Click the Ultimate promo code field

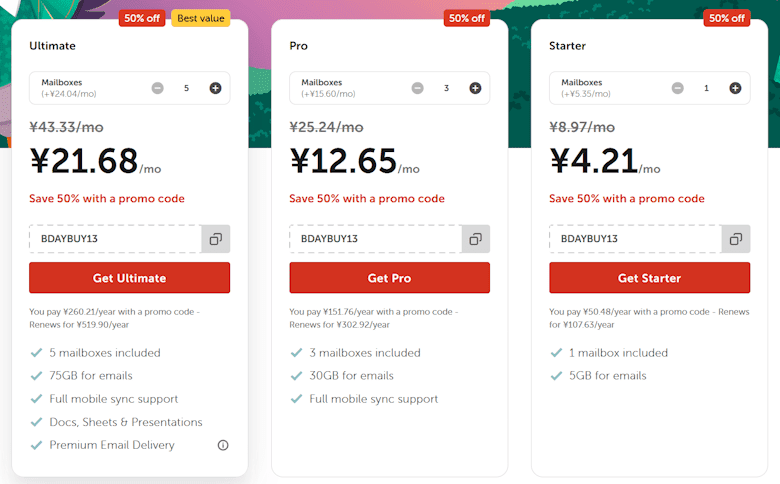point(115,239)
